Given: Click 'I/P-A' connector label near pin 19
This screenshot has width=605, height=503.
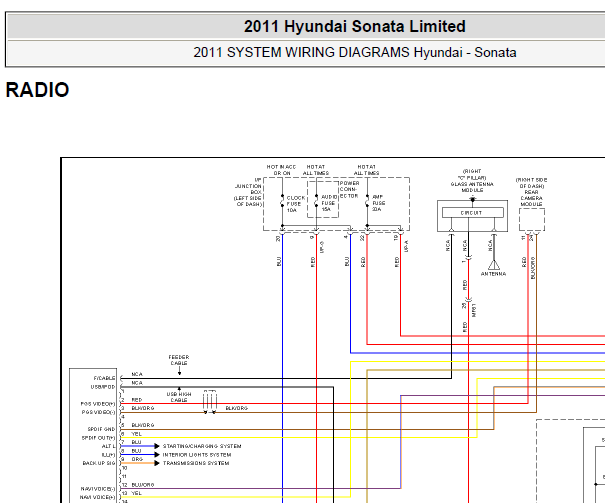Looking at the screenshot, I should tap(406, 246).
